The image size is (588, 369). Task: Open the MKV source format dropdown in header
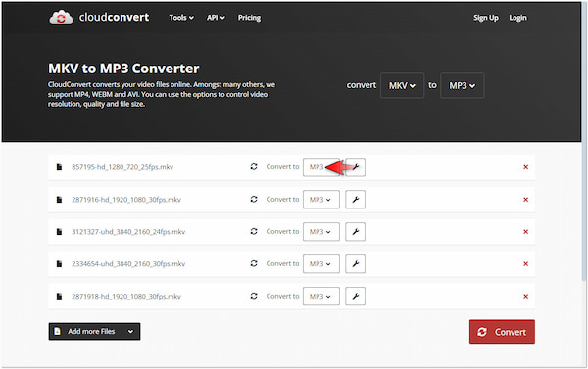[402, 85]
